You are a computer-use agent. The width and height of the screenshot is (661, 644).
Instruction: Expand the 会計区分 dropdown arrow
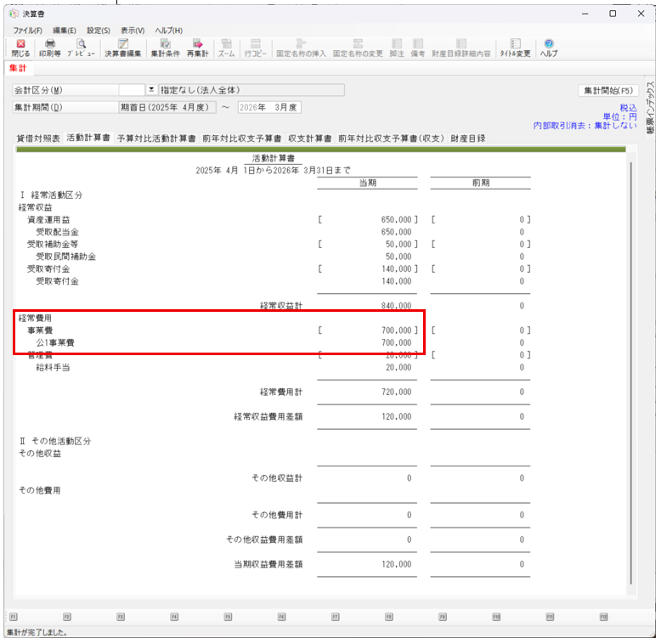(x=152, y=89)
